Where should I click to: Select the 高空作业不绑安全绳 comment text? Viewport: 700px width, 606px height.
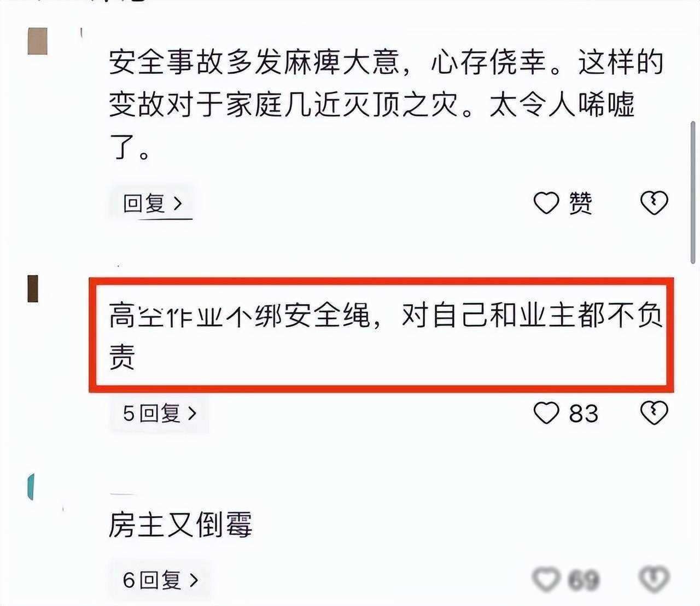coord(386,336)
